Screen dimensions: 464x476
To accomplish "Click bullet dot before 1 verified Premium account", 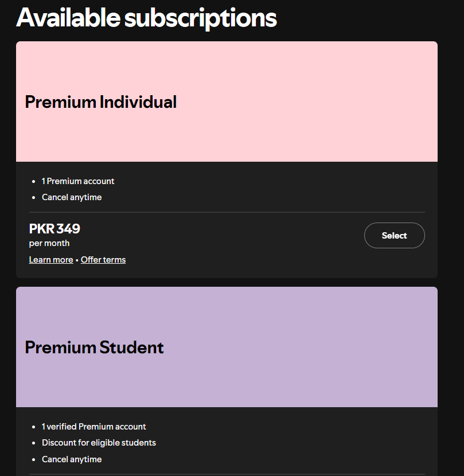I will coord(33,427).
